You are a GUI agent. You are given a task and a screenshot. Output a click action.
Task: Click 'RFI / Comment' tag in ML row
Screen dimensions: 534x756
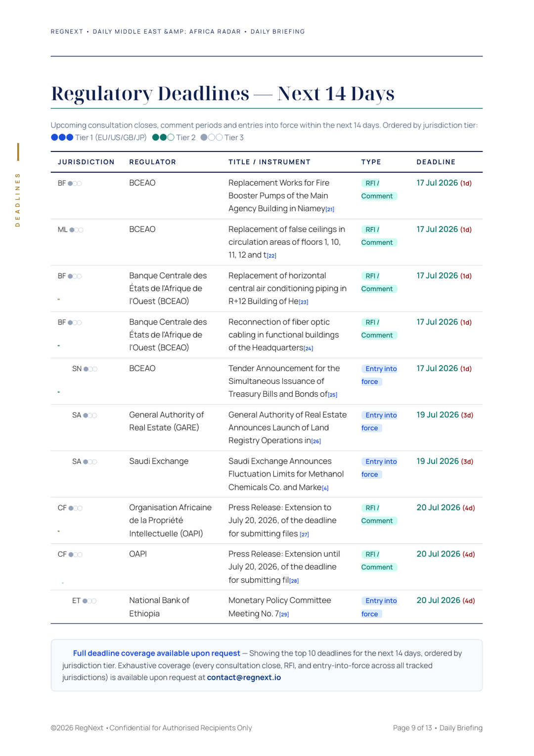[x=379, y=236]
